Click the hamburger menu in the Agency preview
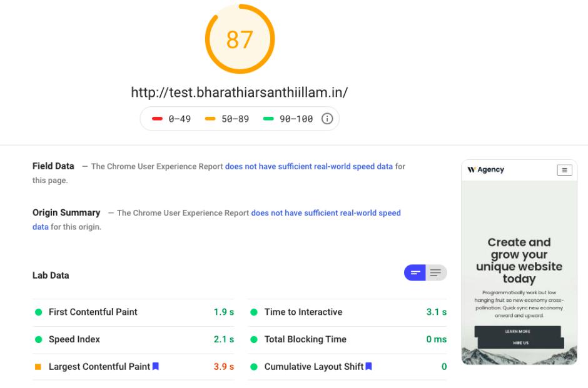Screen dimensions: 588x388 point(564,170)
